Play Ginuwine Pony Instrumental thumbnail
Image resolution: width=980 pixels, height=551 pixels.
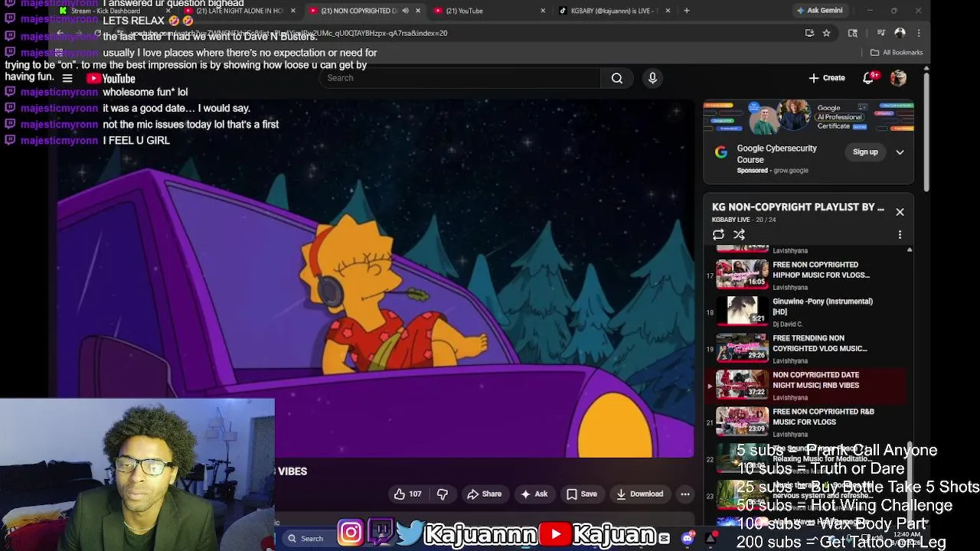coord(742,311)
